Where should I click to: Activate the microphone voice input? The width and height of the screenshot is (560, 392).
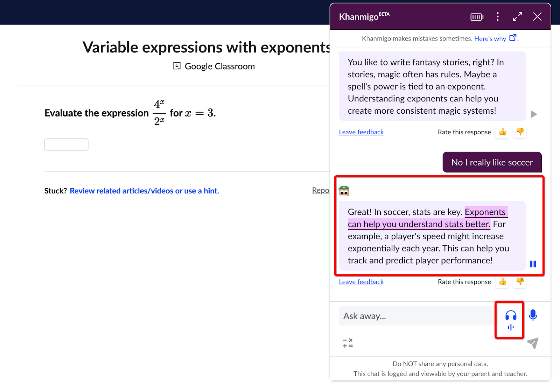click(533, 315)
